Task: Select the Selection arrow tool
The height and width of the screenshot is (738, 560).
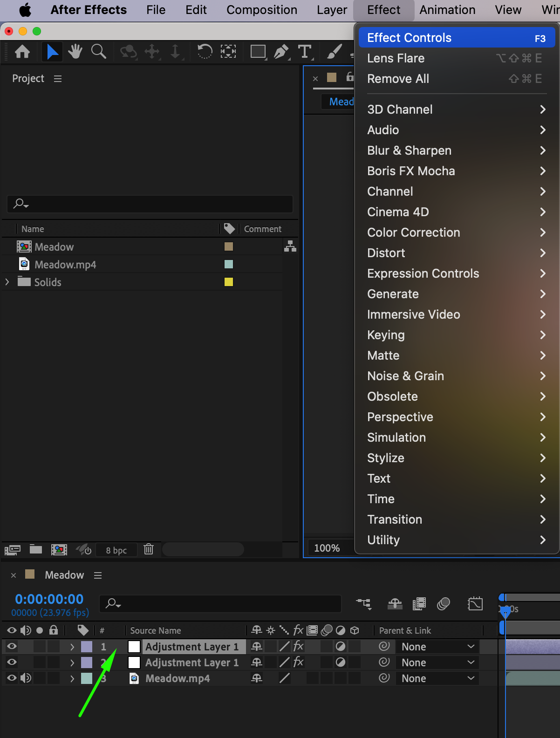Action: pyautogui.click(x=53, y=51)
